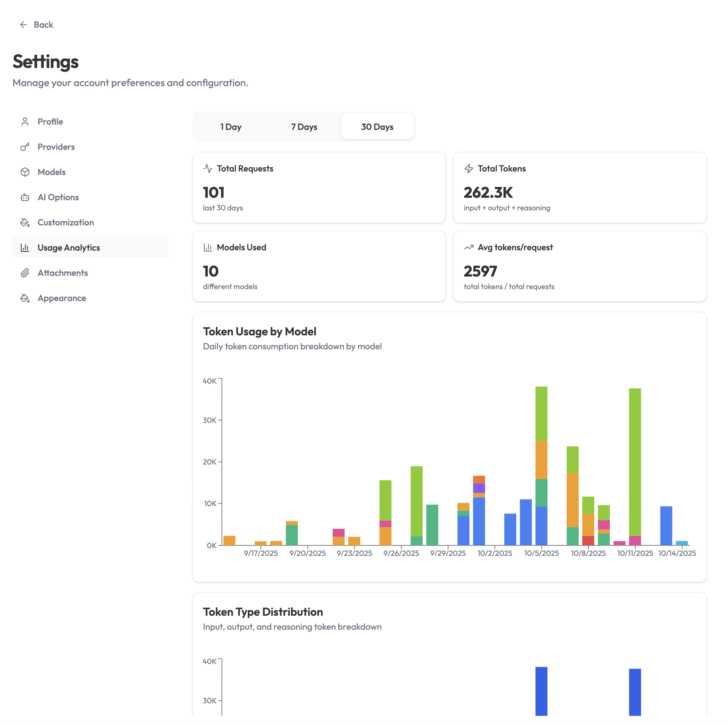Screen dimensions: 728x726
Task: Click the AI Options robot icon
Action: (25, 197)
